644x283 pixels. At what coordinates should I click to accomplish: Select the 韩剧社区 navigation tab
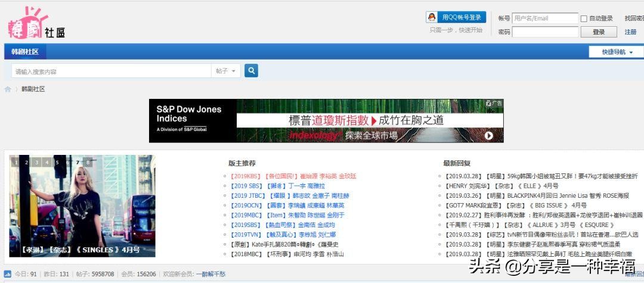(25, 52)
